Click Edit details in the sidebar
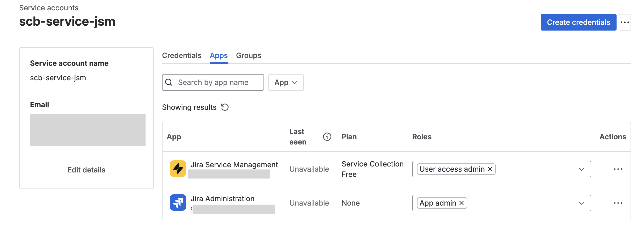644x232 pixels. click(x=86, y=170)
